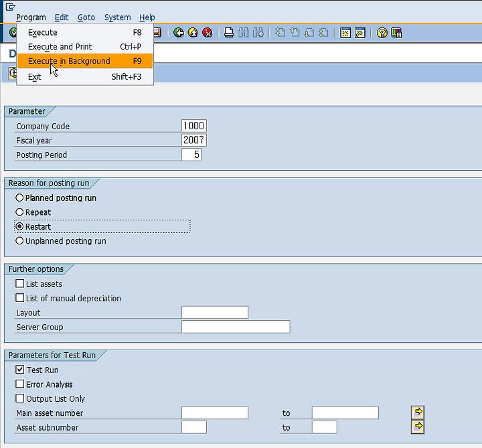The width and height of the screenshot is (482, 448).
Task: Click the Next Page icon
Action: (309, 33)
